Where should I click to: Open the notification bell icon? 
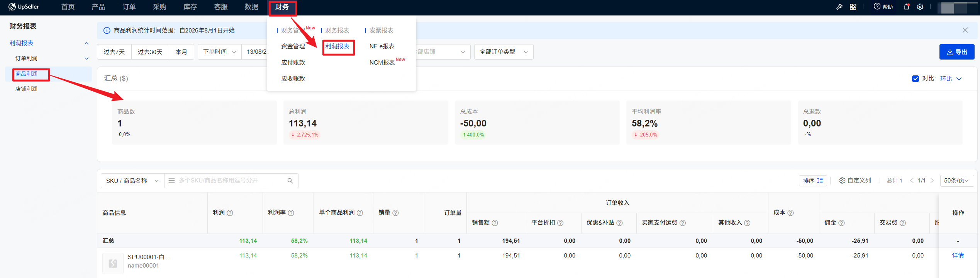[906, 7]
